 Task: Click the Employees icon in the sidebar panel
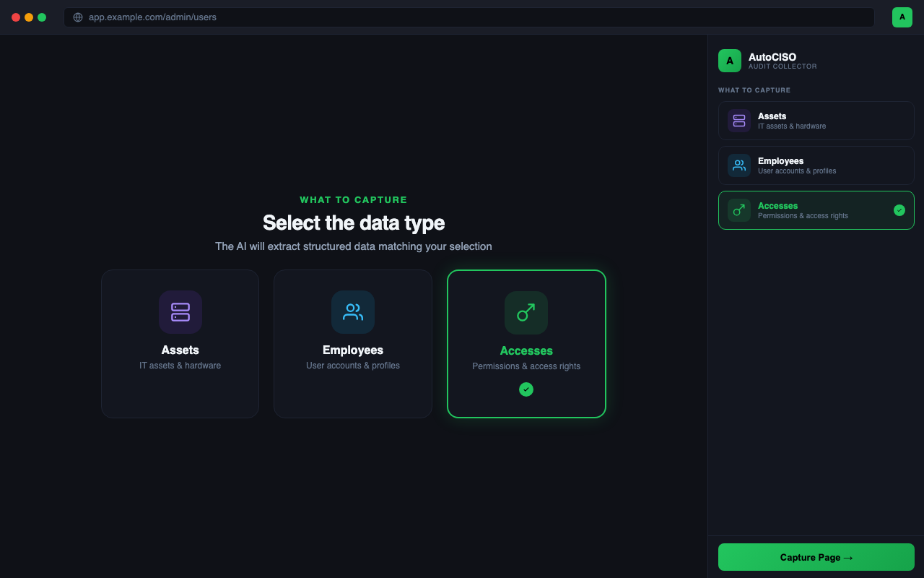pyautogui.click(x=739, y=165)
